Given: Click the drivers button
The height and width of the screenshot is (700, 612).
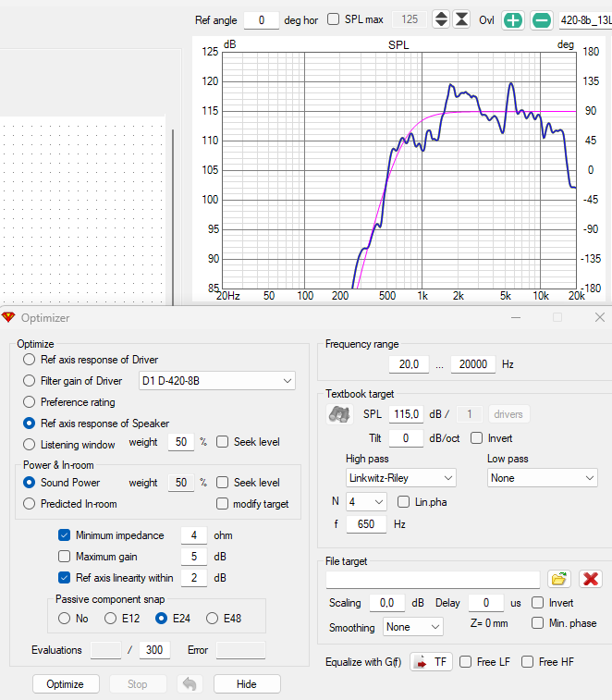Looking at the screenshot, I should pyautogui.click(x=508, y=414).
